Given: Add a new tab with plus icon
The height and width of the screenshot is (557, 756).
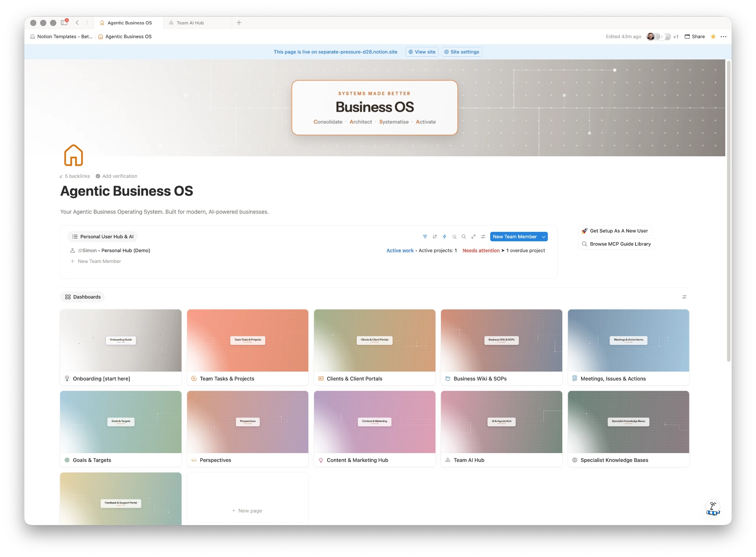Looking at the screenshot, I should pos(239,23).
